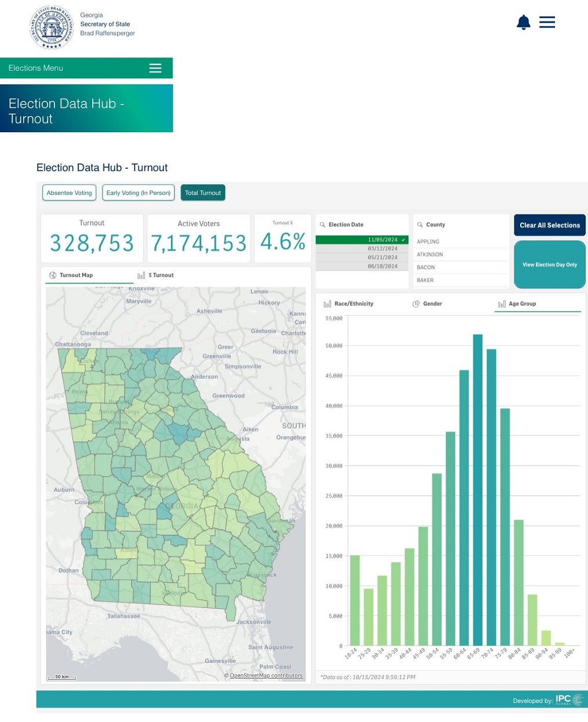Choose BACON from the County list

point(426,267)
